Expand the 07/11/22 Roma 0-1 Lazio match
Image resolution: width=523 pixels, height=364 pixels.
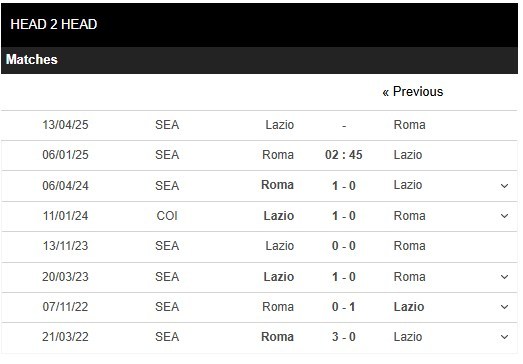[x=504, y=307]
